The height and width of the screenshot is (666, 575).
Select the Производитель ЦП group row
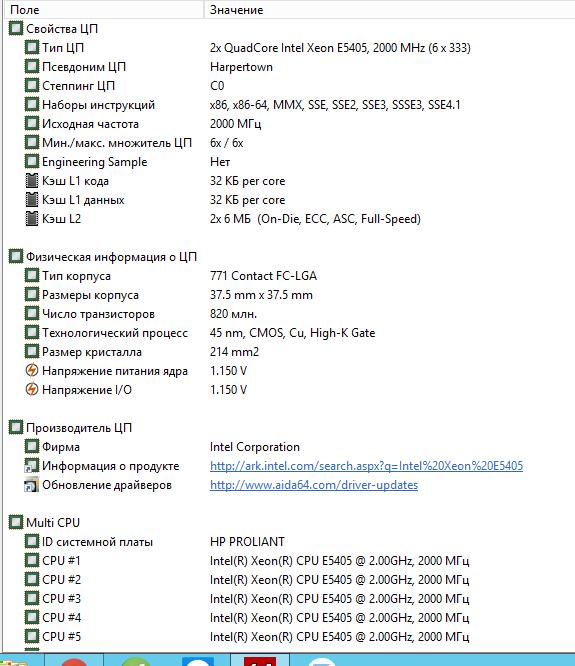(290, 428)
